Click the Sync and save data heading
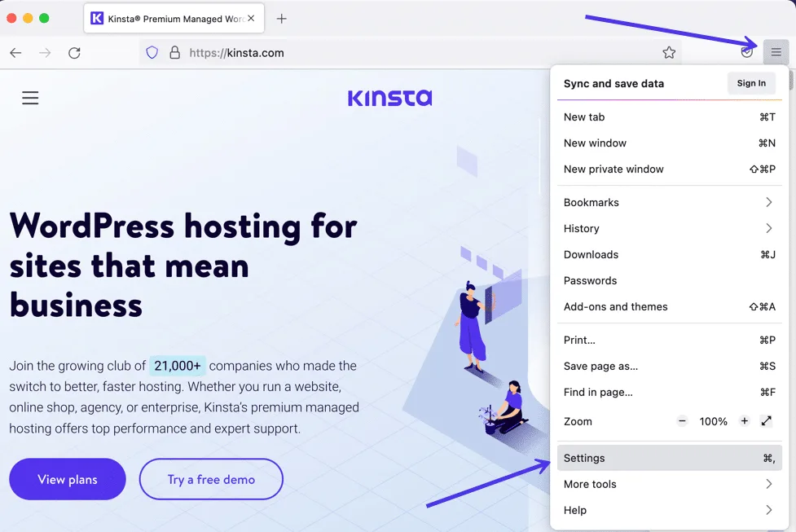 pos(613,84)
